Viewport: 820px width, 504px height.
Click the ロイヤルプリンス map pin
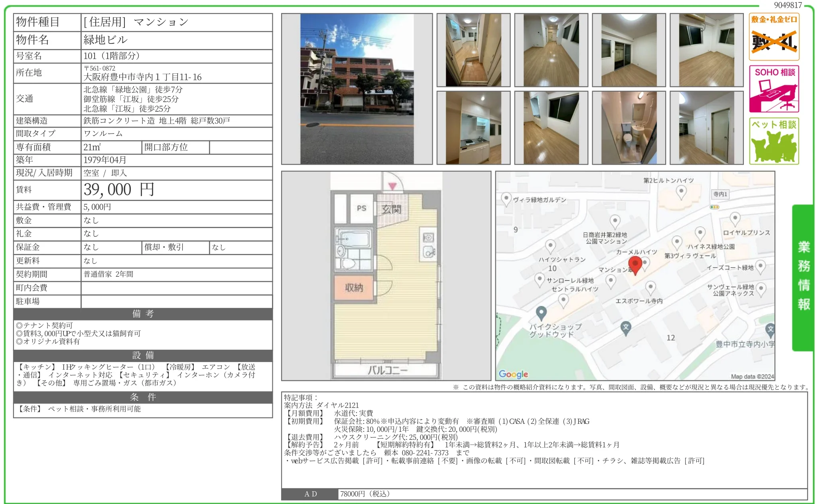tap(735, 219)
